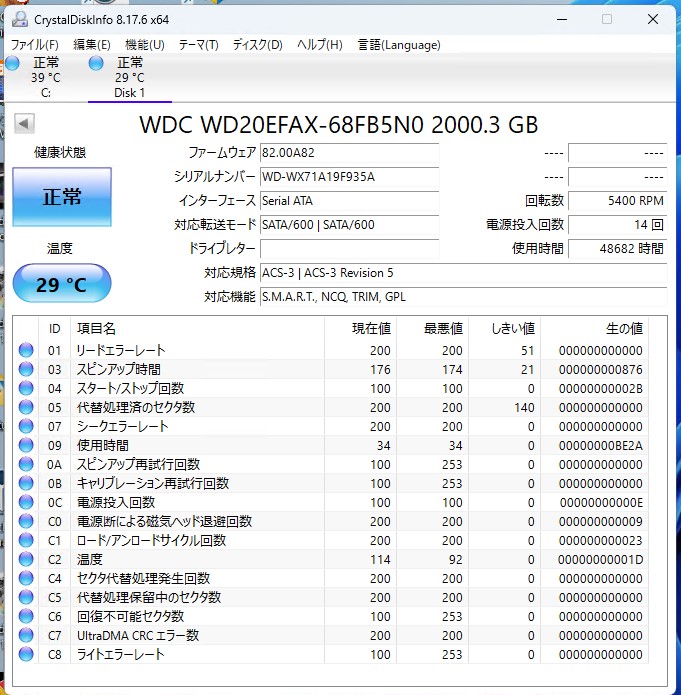Click the S.M.A.R.T., NCQ, TRIM features field

(x=463, y=297)
